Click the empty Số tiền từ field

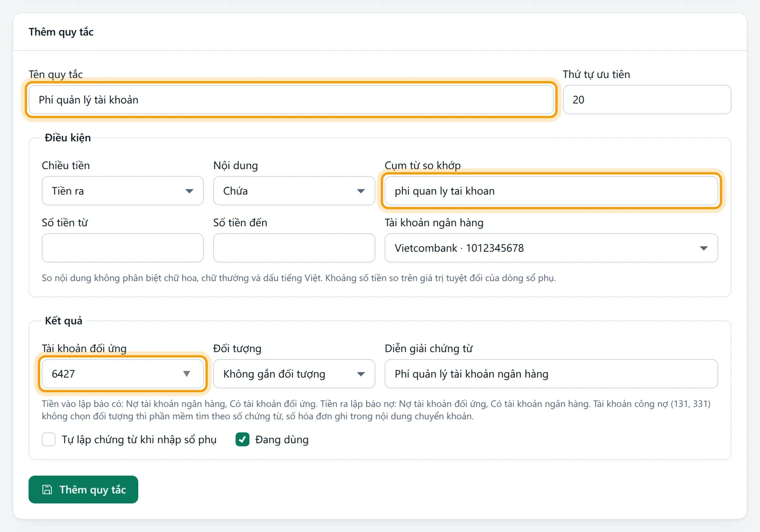point(123,248)
